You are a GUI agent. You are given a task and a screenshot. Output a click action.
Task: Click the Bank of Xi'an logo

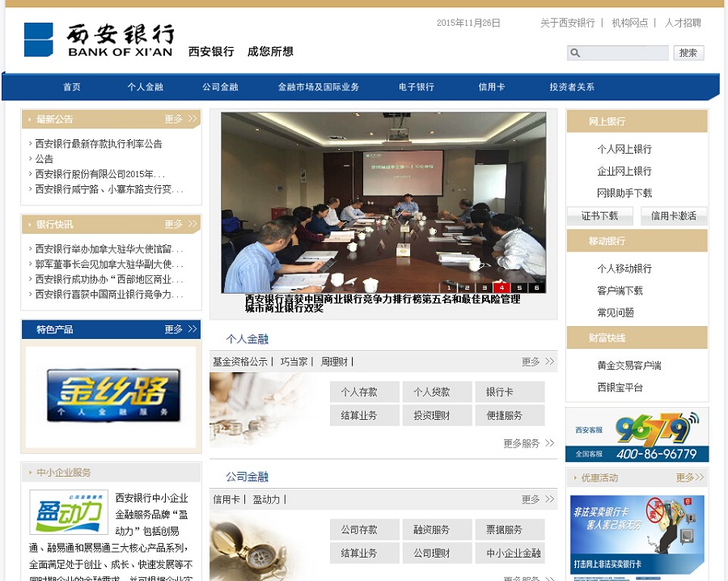pos(99,40)
